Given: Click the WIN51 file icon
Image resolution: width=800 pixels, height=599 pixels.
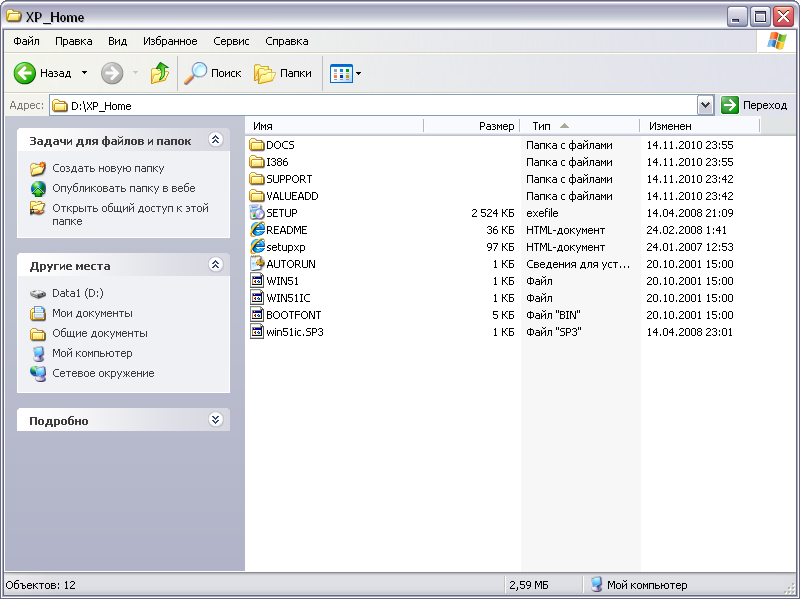Looking at the screenshot, I should pyautogui.click(x=257, y=281).
